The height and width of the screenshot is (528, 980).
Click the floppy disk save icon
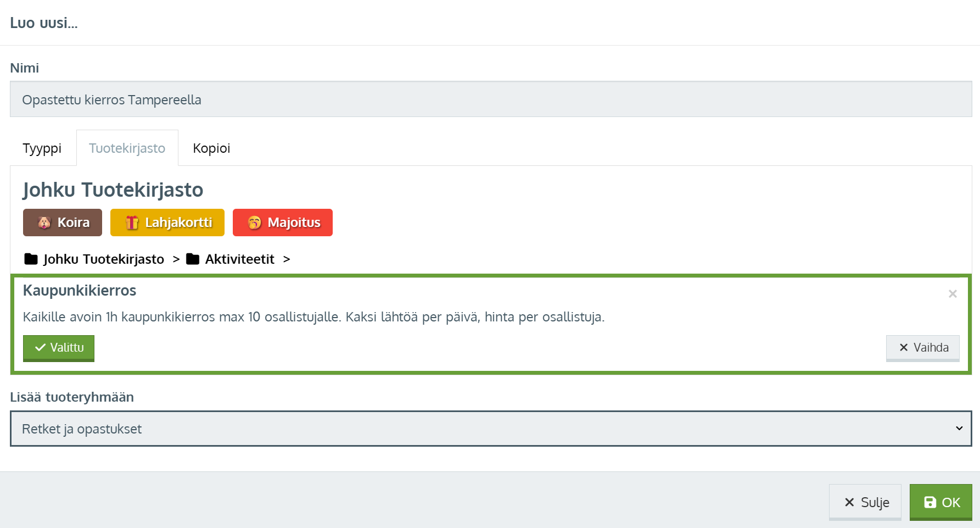click(930, 502)
